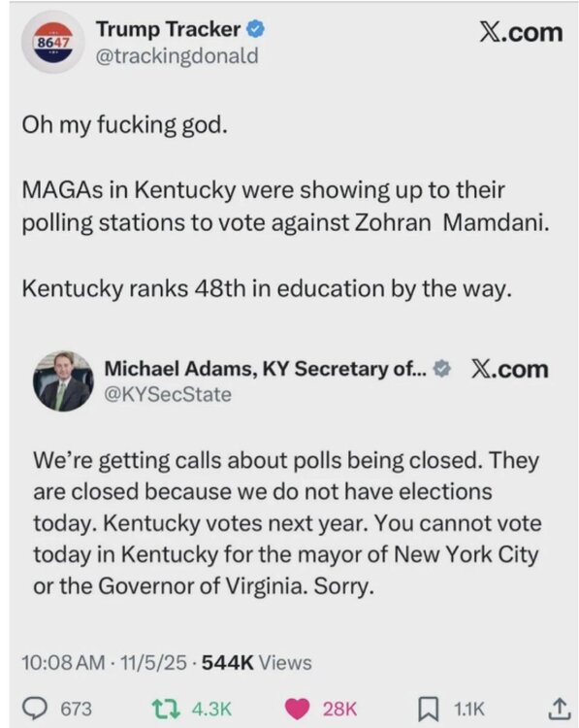
Task: Open the 8647 profile avatar
Action: point(53,43)
